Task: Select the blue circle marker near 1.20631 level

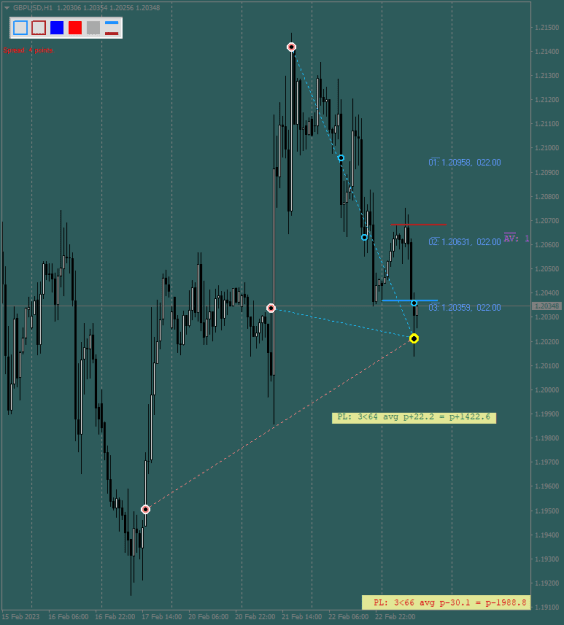Action: point(364,238)
